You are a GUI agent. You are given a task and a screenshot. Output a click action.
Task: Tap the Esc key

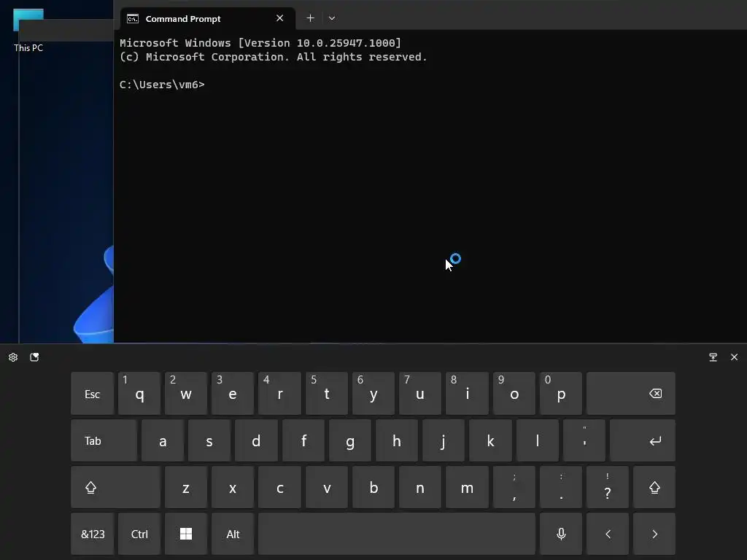tap(93, 394)
